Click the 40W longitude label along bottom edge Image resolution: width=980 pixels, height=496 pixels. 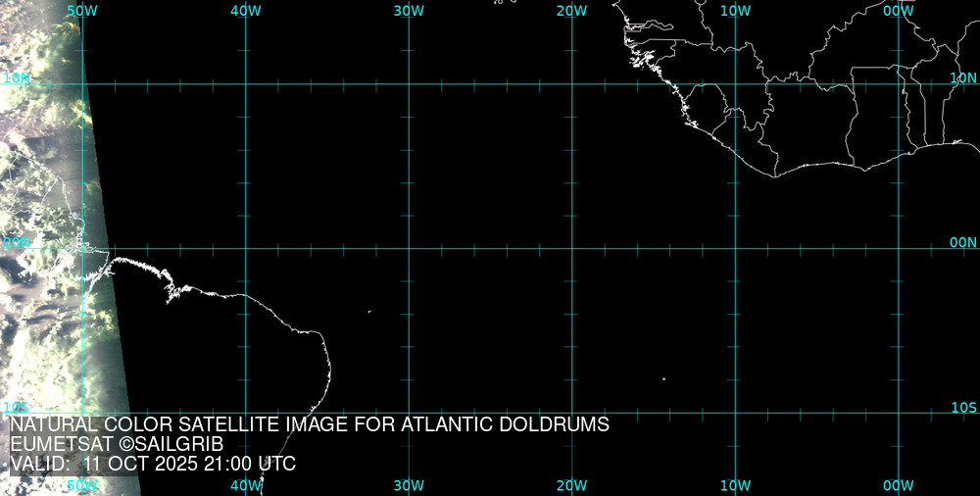point(246,485)
